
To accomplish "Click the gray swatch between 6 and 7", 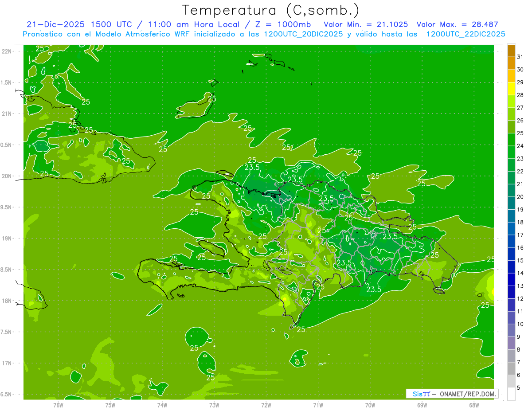I will tap(511, 368).
